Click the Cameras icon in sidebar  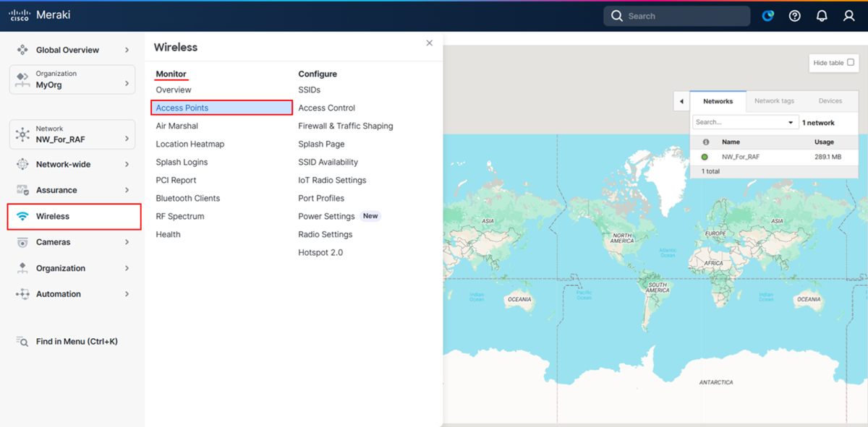(x=22, y=242)
